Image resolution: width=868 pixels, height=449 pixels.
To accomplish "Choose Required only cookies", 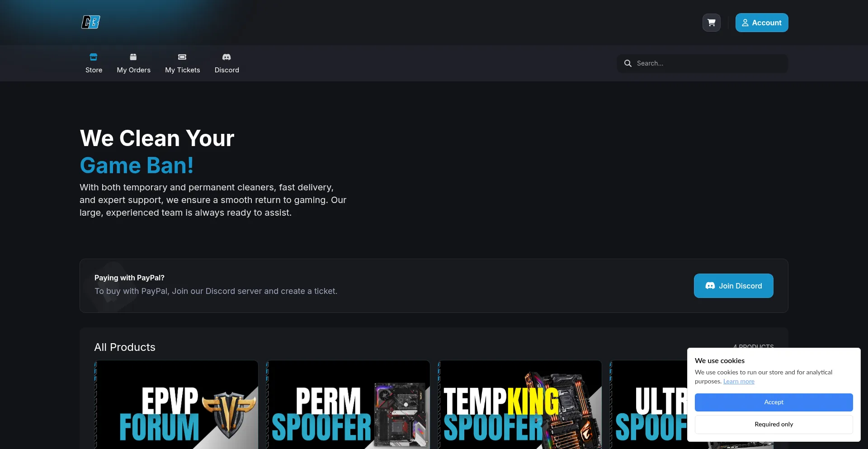I will 774,424.
